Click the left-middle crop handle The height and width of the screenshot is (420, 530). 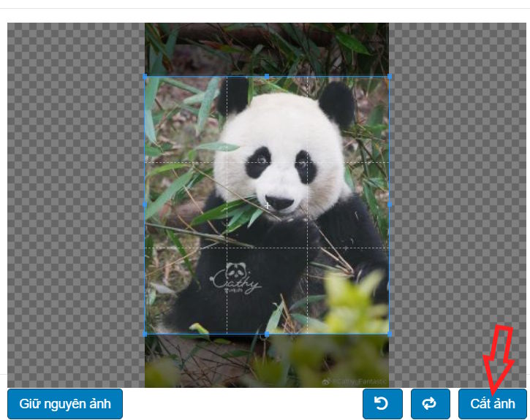pyautogui.click(x=145, y=205)
